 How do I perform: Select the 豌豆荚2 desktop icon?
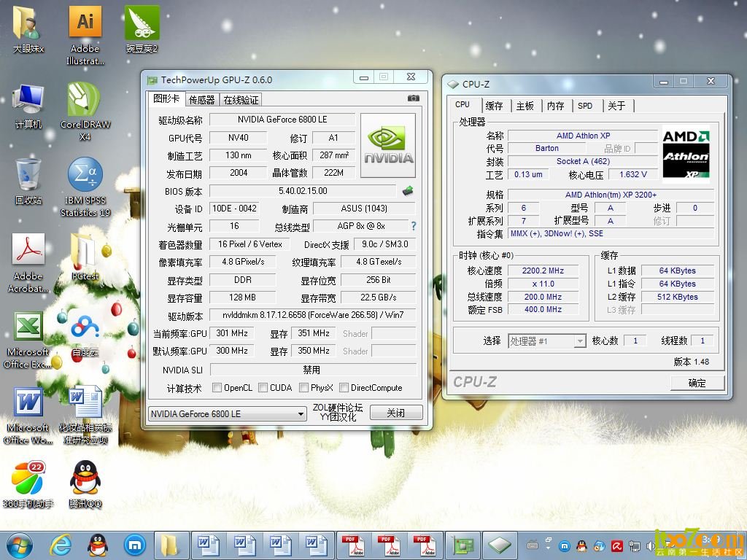142,29
